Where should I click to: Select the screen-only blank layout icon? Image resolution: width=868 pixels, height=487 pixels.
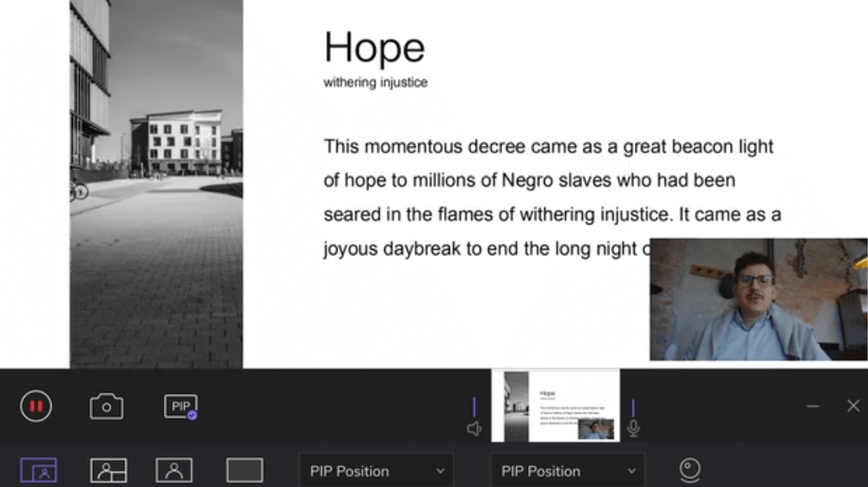(x=245, y=470)
